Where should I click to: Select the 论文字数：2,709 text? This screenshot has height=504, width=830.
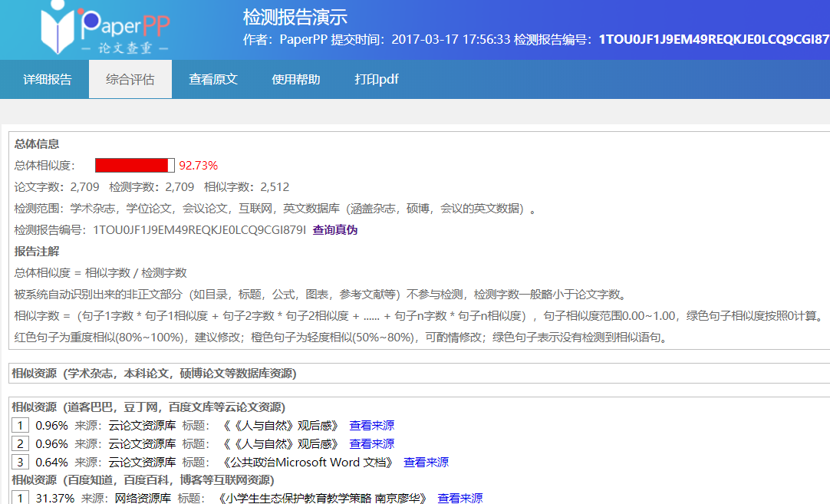coord(57,187)
